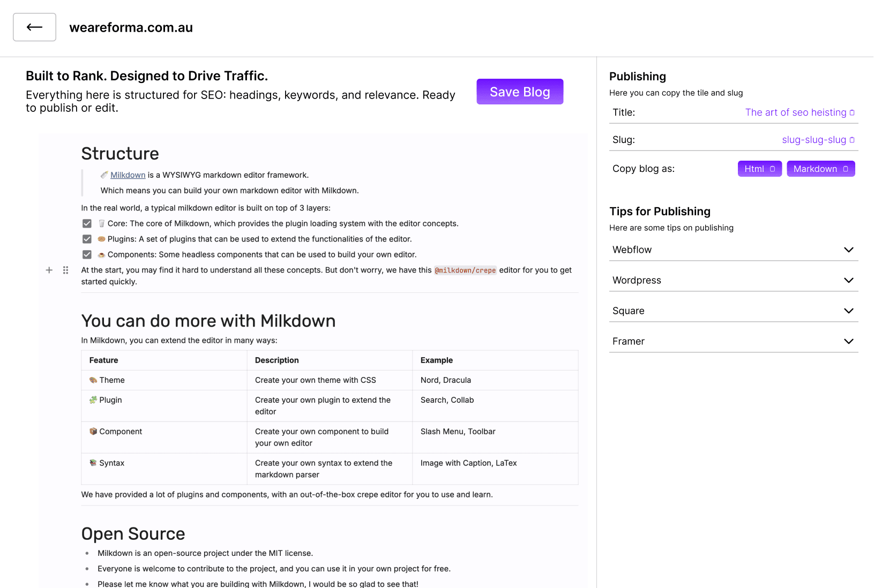Click the drag handle icon beside the paragraph

coord(65,270)
